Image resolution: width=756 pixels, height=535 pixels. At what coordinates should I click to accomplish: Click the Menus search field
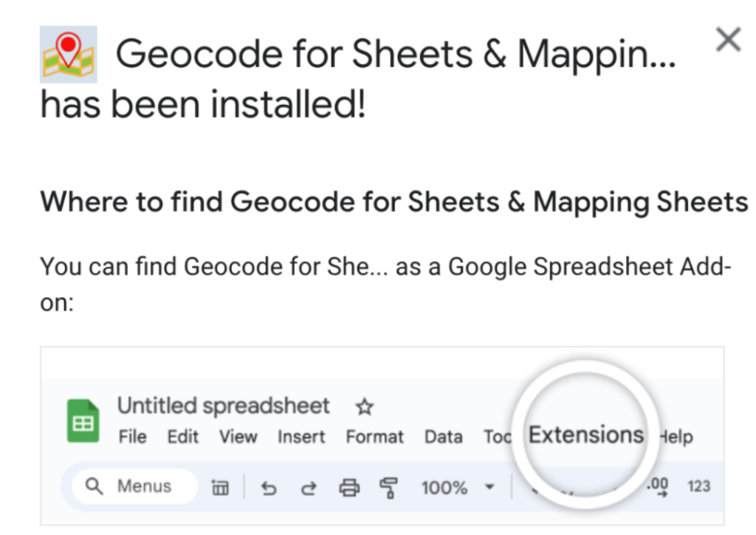[x=134, y=486]
